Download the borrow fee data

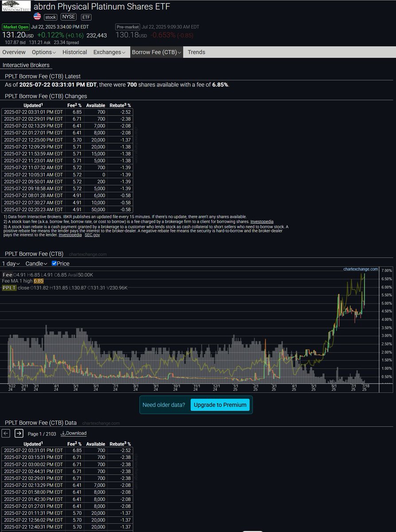coord(74,434)
